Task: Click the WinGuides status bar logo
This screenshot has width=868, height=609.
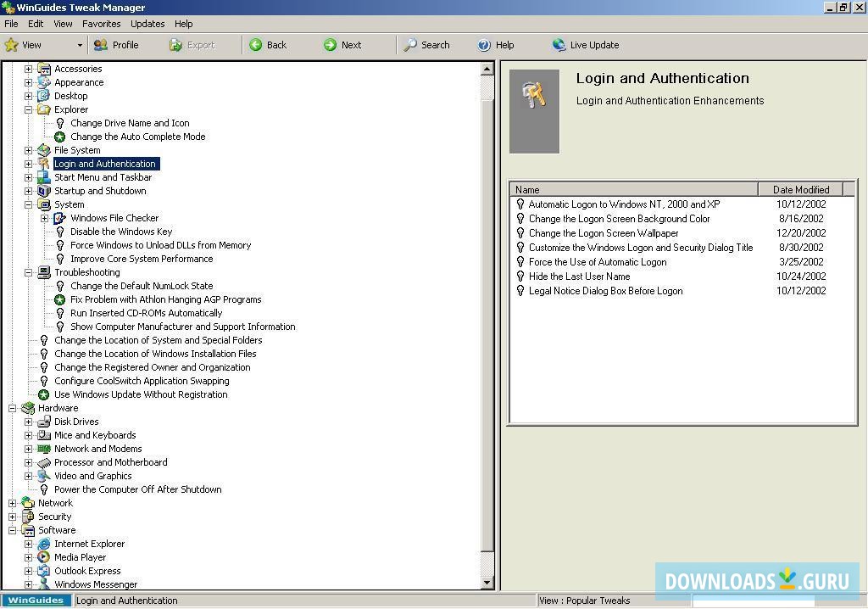Action: click(36, 601)
